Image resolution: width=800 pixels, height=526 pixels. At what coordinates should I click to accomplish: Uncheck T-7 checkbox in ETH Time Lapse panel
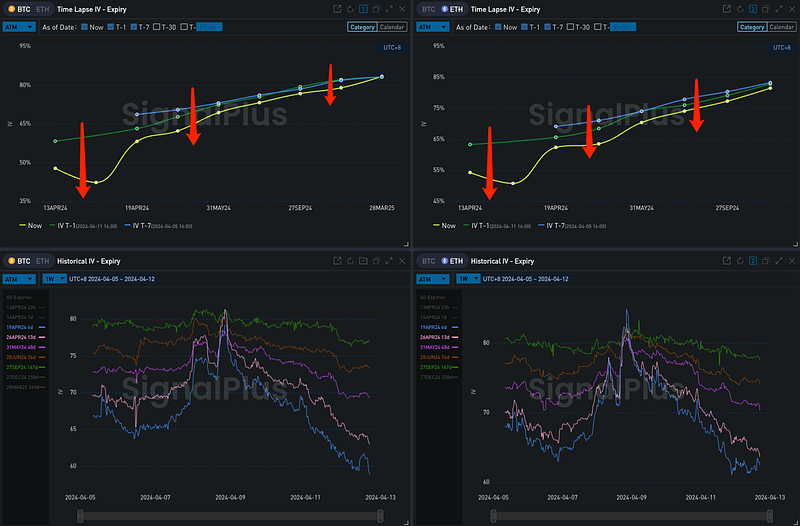(545, 27)
